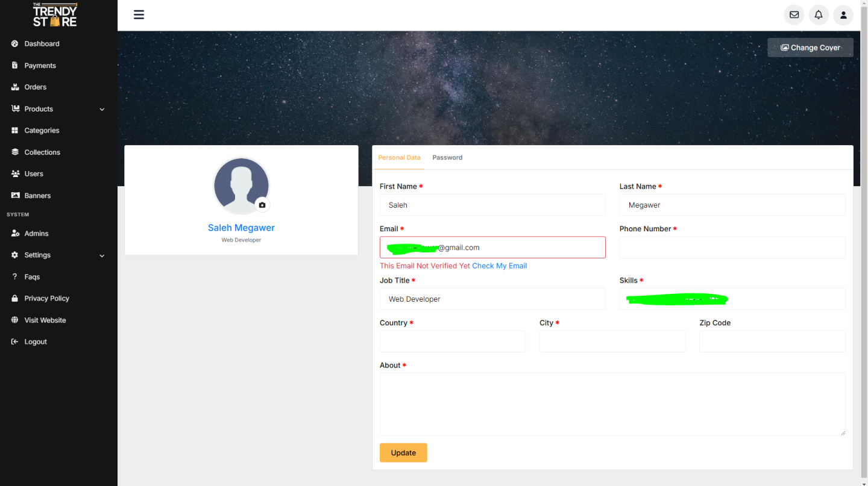Image resolution: width=868 pixels, height=486 pixels.
Task: Open the Trendy Store logo
Action: pyautogui.click(x=55, y=15)
